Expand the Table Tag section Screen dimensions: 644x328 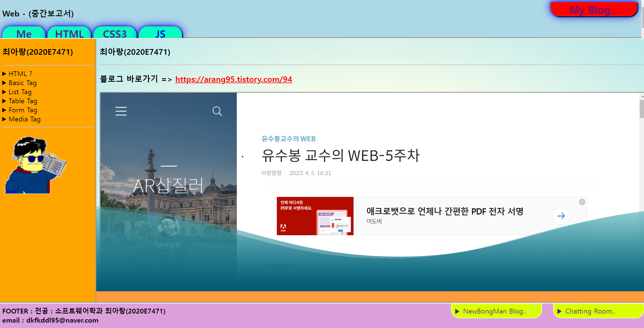(x=4, y=101)
